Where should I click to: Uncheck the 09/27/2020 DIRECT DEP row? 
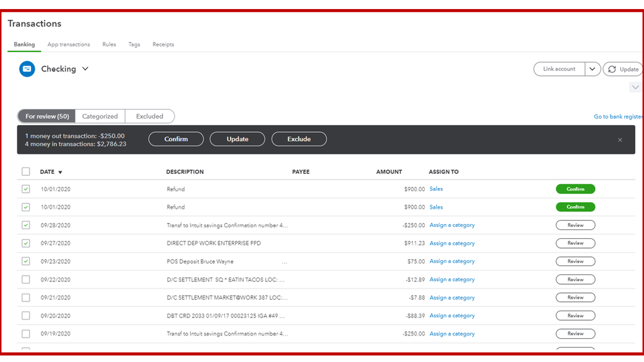(26, 243)
